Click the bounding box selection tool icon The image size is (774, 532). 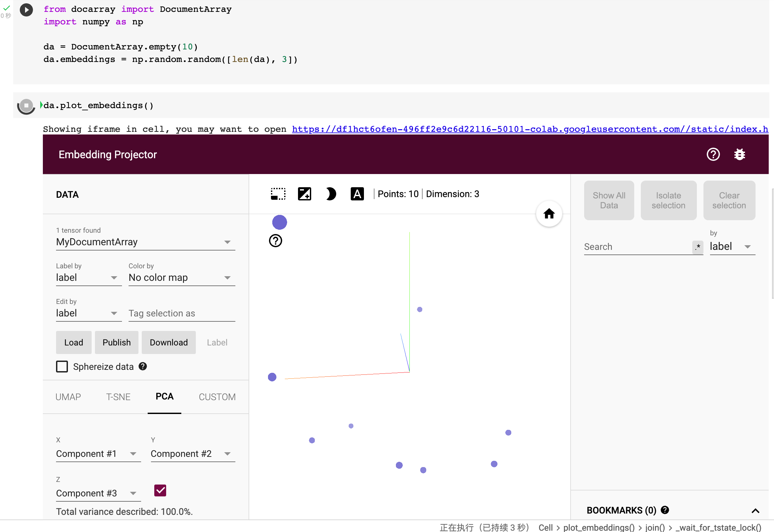(278, 194)
